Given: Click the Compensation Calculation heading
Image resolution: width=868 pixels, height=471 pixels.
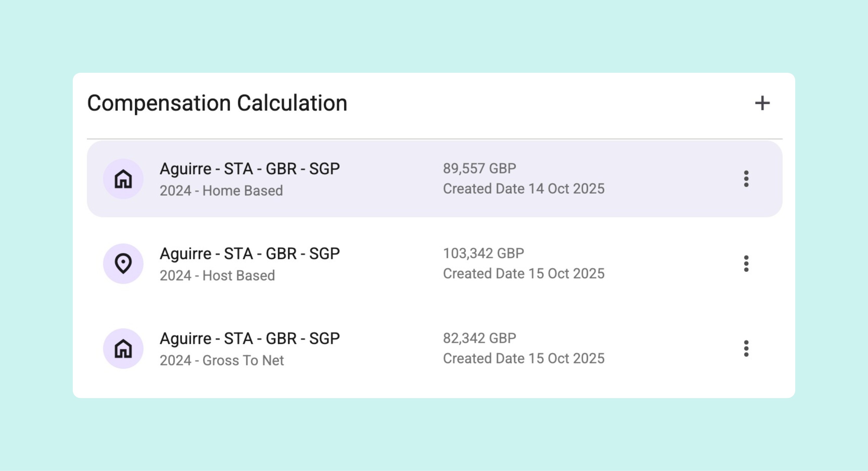Looking at the screenshot, I should click(217, 103).
